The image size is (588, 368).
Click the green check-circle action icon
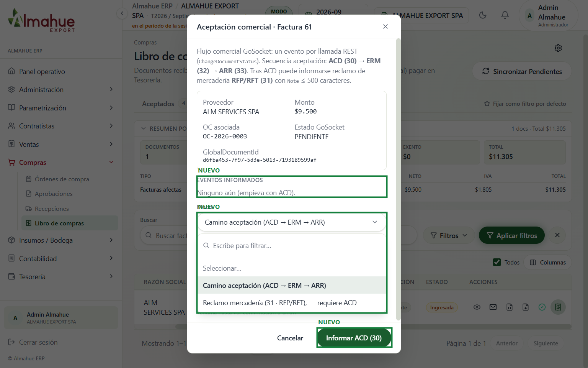[542, 307]
